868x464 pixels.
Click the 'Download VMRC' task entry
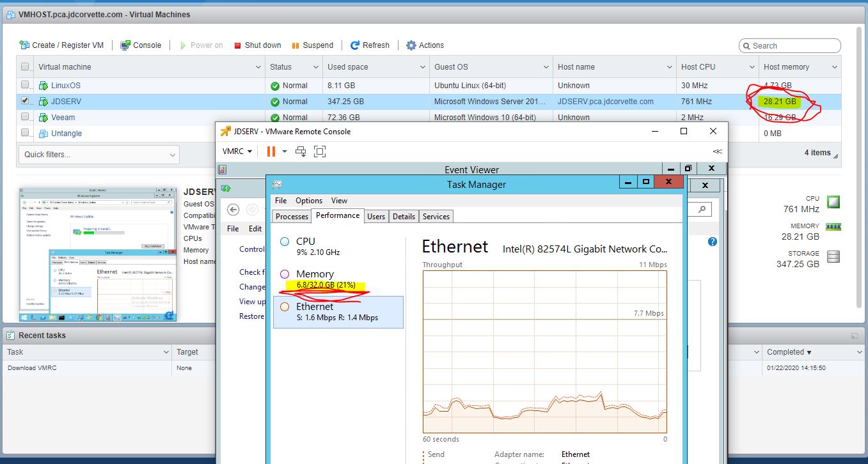click(32, 368)
